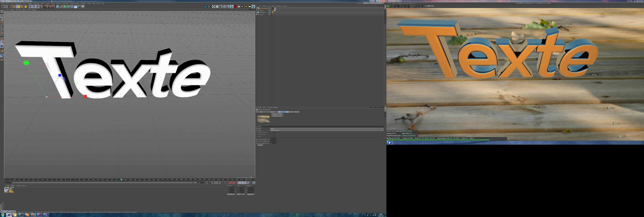Click the camera object icon
Screen dimensions: 644x217
pos(79,7)
